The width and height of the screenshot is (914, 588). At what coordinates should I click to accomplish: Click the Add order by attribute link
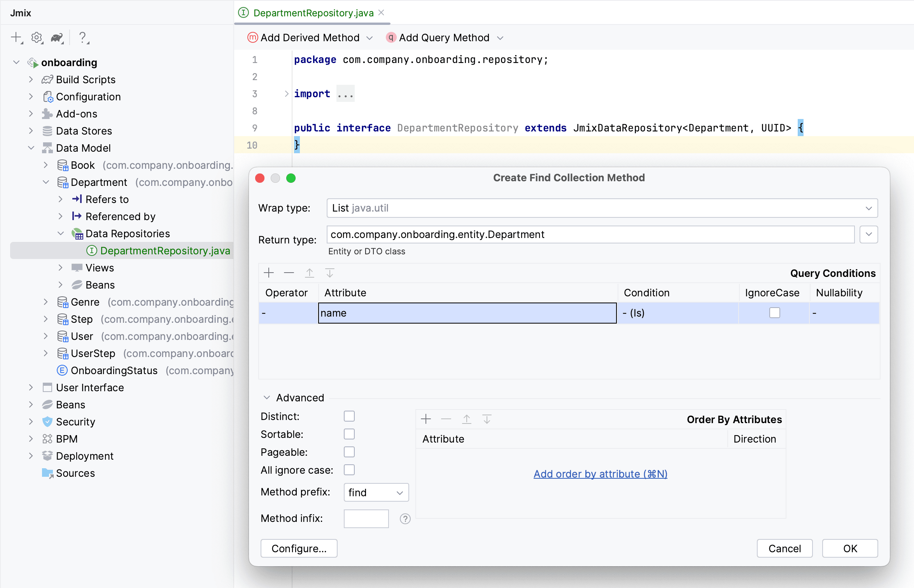[600, 474]
